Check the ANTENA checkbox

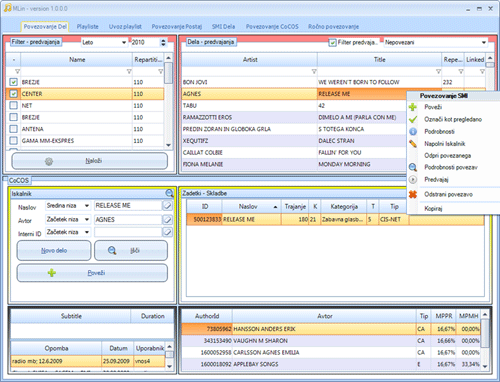(13, 129)
